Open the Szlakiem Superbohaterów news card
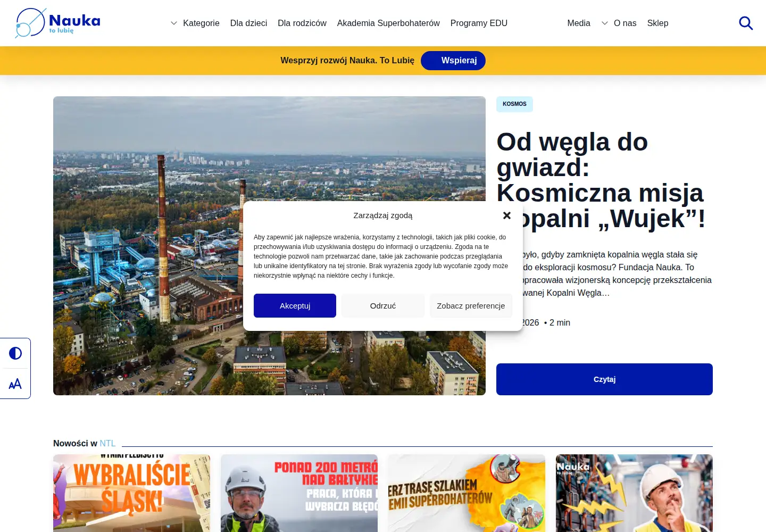This screenshot has width=766, height=532. pos(467,493)
